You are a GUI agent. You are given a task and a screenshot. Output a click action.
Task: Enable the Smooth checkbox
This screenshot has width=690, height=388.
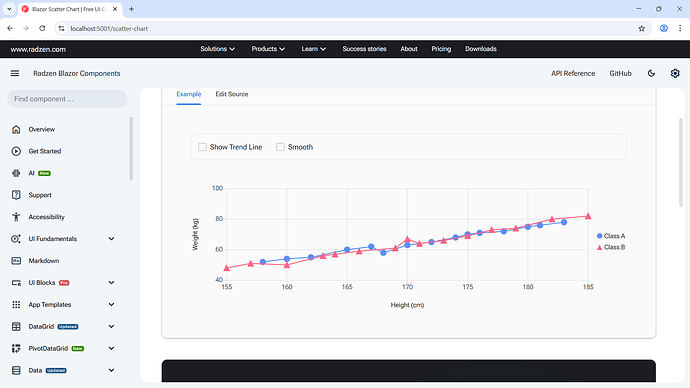coord(280,147)
